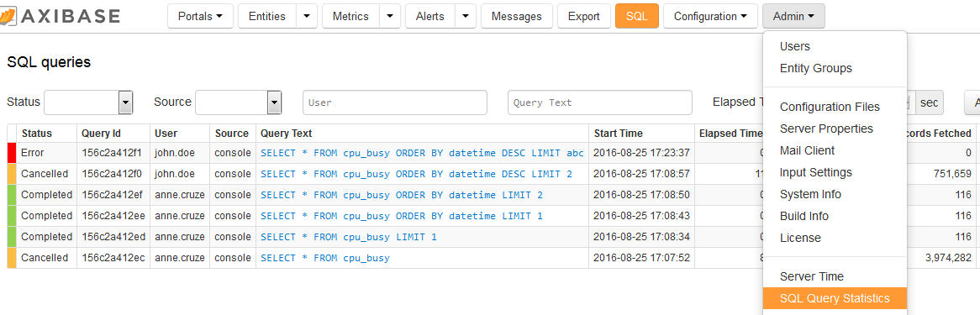
Task: Open the Configuration dropdown
Action: click(710, 16)
